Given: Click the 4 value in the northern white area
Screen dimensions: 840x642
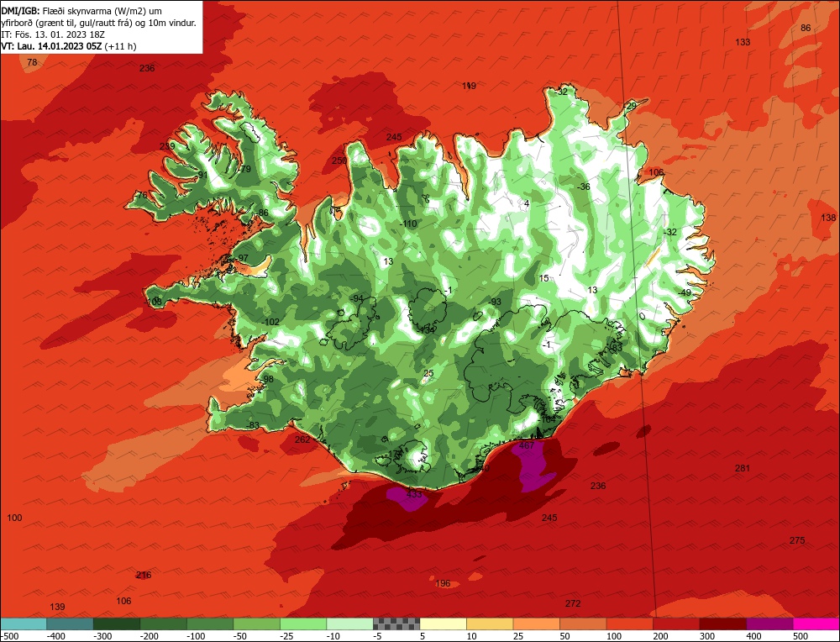Looking at the screenshot, I should [x=527, y=203].
